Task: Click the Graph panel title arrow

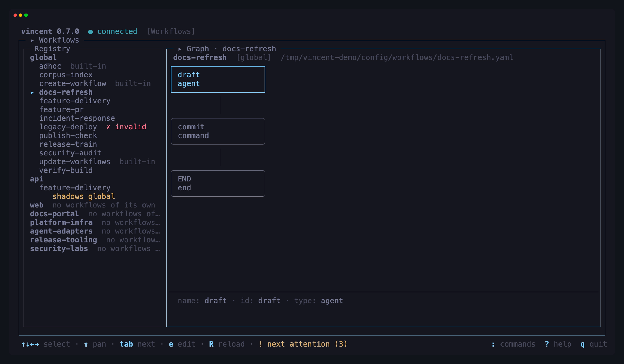Action: tap(180, 49)
